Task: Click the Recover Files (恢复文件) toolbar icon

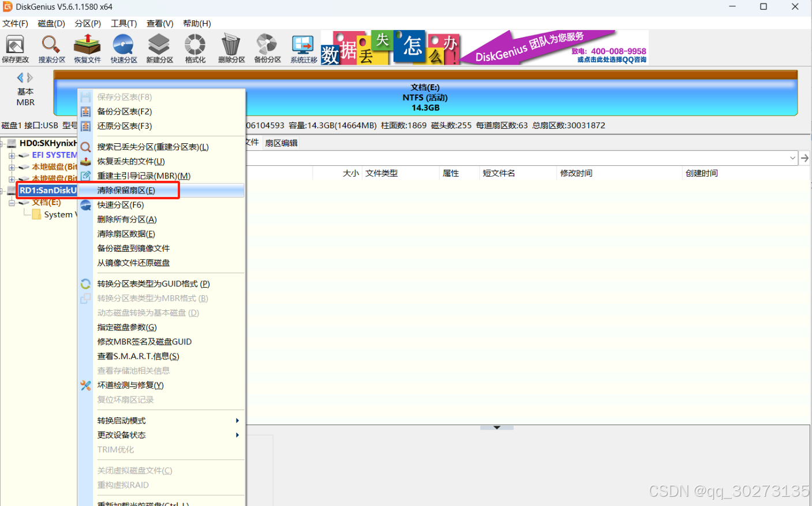Action: (x=87, y=49)
